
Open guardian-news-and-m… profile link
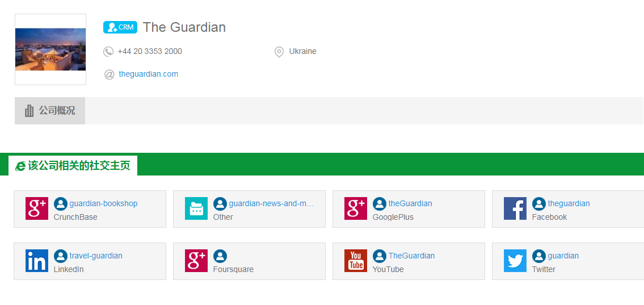271,203
